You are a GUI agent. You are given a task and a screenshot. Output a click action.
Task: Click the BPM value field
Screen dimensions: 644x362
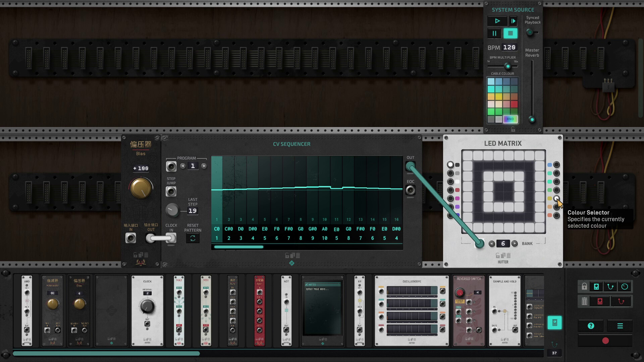tap(509, 47)
